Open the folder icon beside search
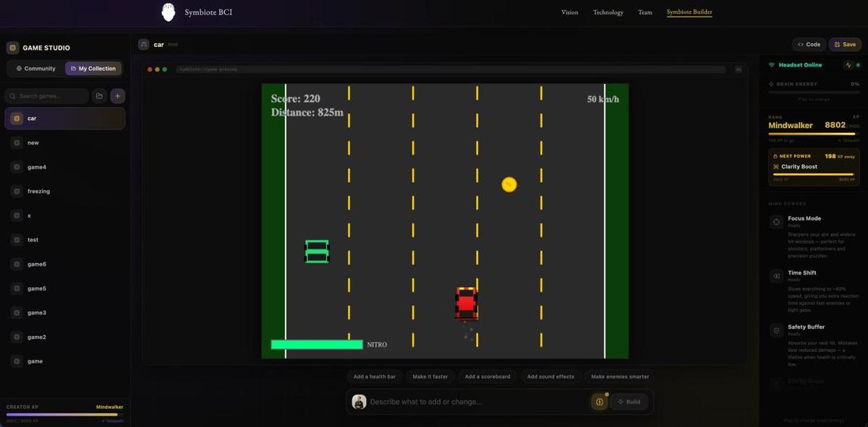Screen dimensions: 868x427 [99, 96]
